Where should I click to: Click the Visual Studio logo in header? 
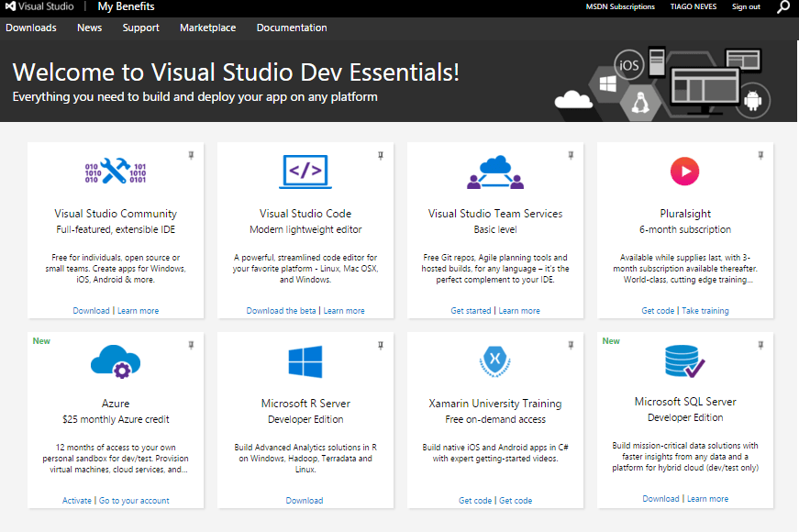(39, 6)
